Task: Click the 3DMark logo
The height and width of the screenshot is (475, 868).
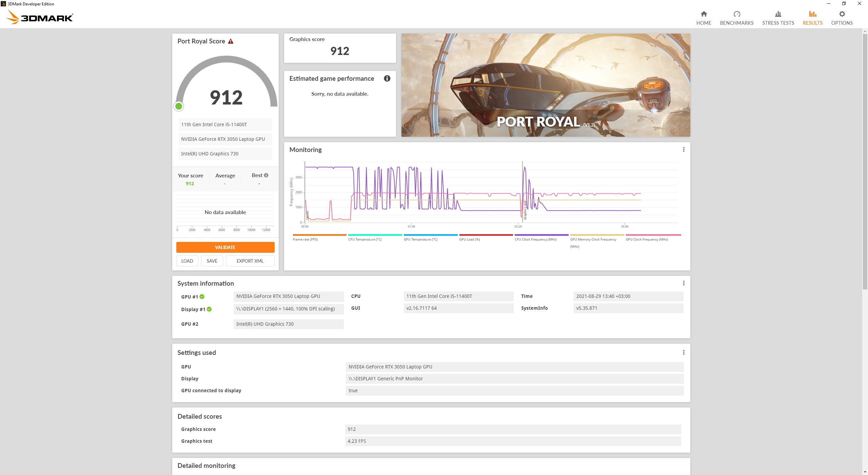Action: 40,17
